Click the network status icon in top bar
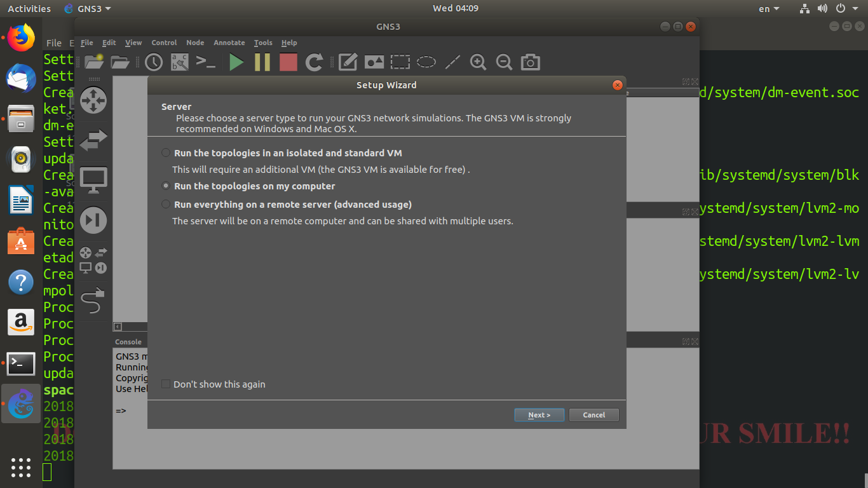The height and width of the screenshot is (488, 868). (x=804, y=8)
